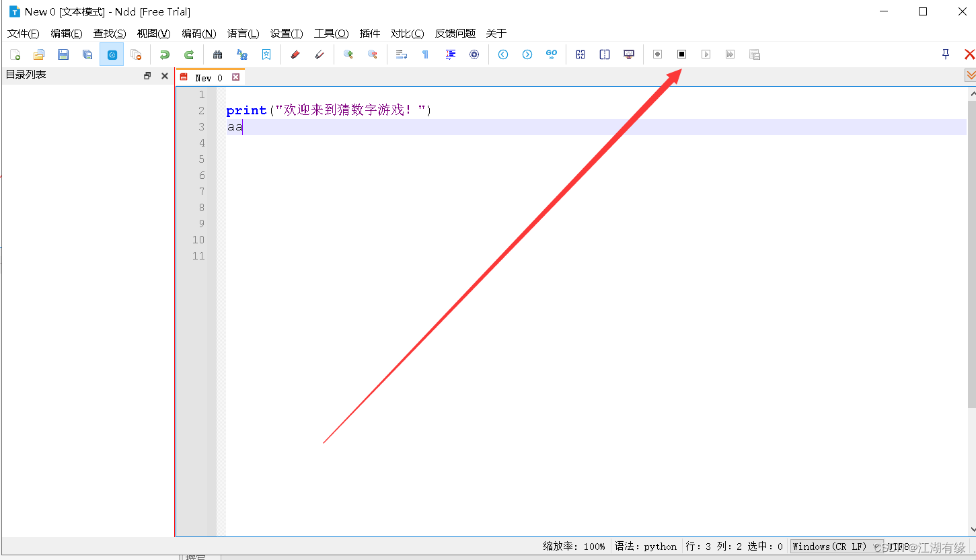Click the Save All icon
The height and width of the screenshot is (560, 976).
87,54
